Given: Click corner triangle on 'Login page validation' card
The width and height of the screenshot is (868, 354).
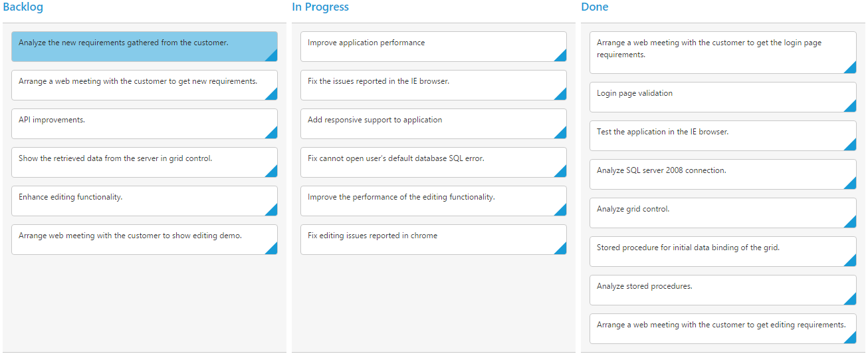Looking at the screenshot, I should coord(852,108).
